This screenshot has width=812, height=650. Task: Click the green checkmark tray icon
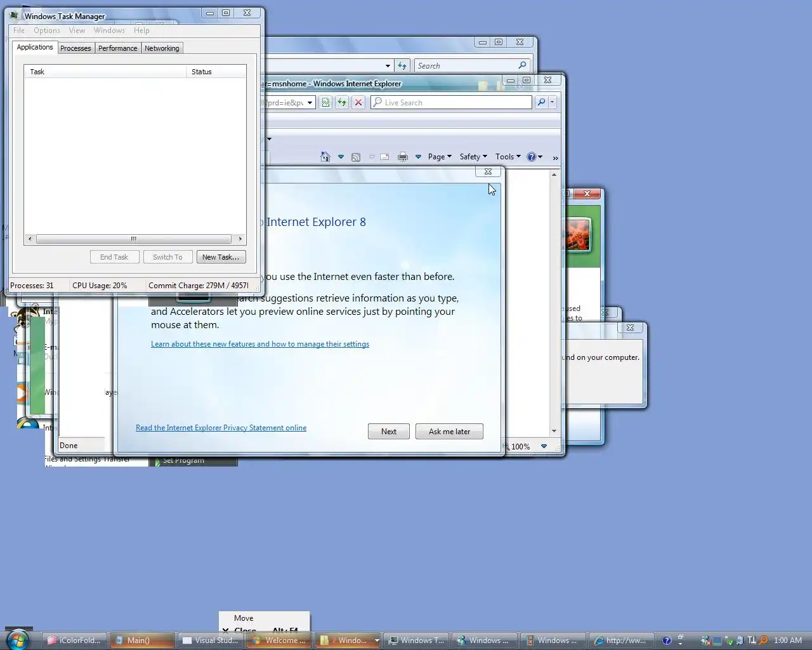click(729, 640)
